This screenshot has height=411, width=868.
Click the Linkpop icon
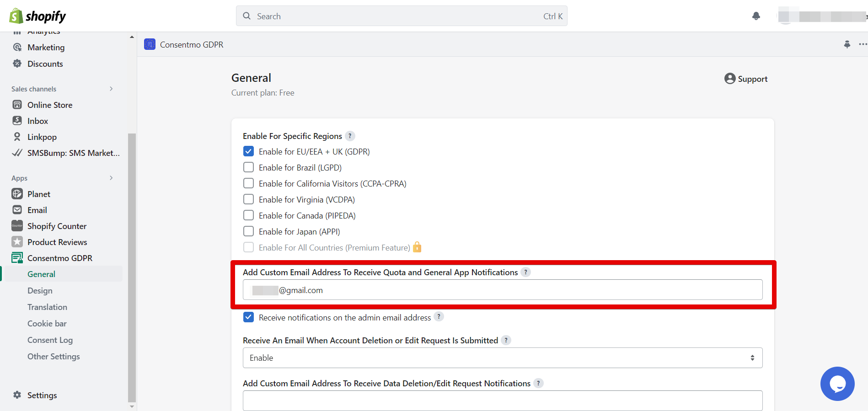coord(17,137)
